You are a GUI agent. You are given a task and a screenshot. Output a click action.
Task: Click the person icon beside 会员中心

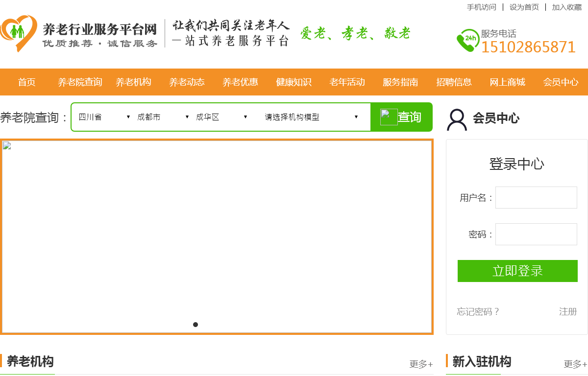point(456,118)
